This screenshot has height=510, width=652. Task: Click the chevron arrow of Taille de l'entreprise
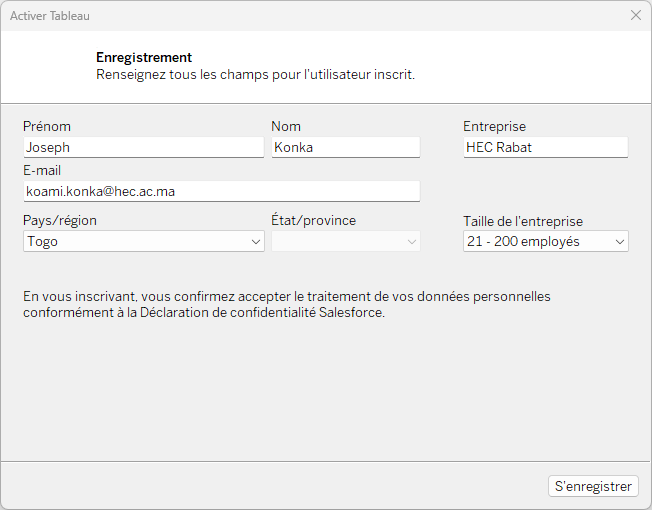pyautogui.click(x=620, y=241)
